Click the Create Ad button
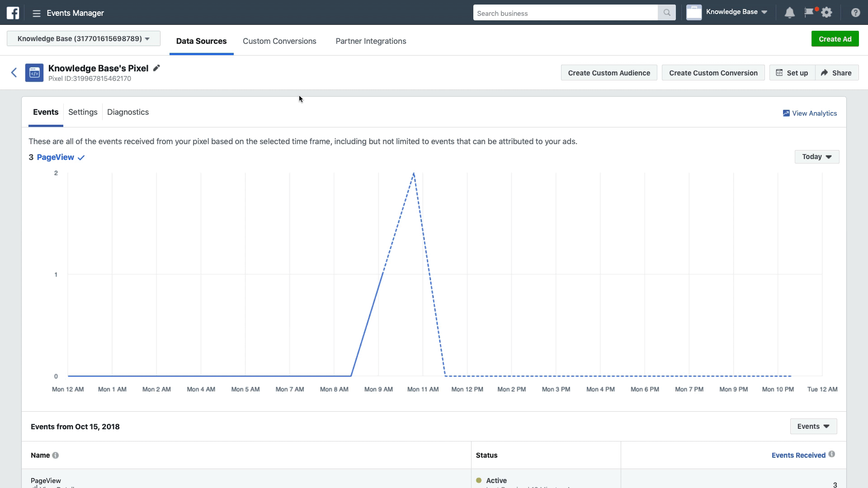Image resolution: width=868 pixels, height=488 pixels. pos(835,39)
